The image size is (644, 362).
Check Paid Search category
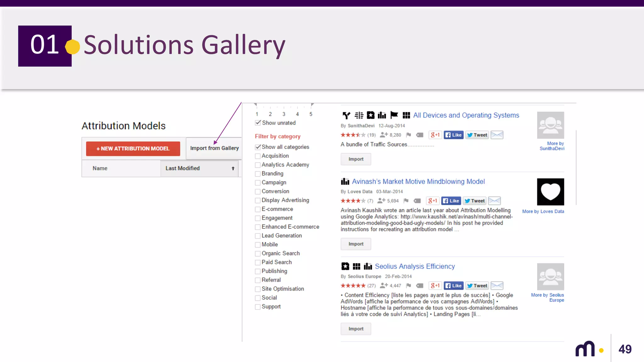[258, 262]
